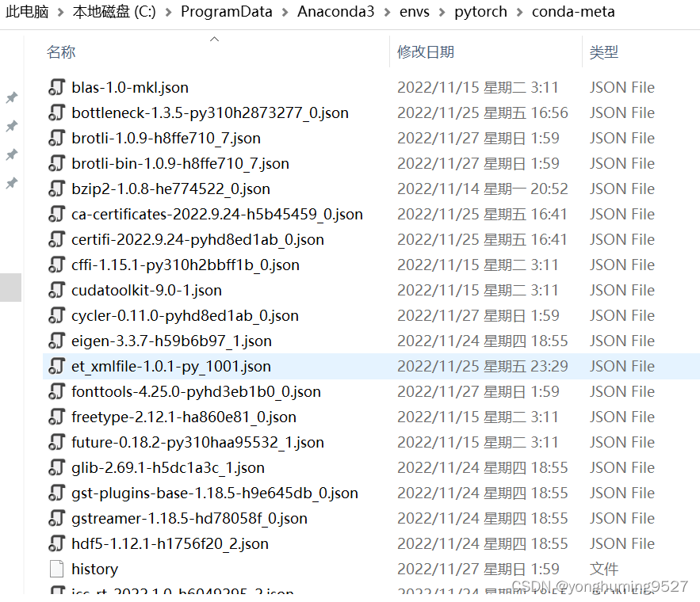Expand the chevron after 此电脑 breadcrumb
The width and height of the screenshot is (700, 602).
pyautogui.click(x=59, y=12)
